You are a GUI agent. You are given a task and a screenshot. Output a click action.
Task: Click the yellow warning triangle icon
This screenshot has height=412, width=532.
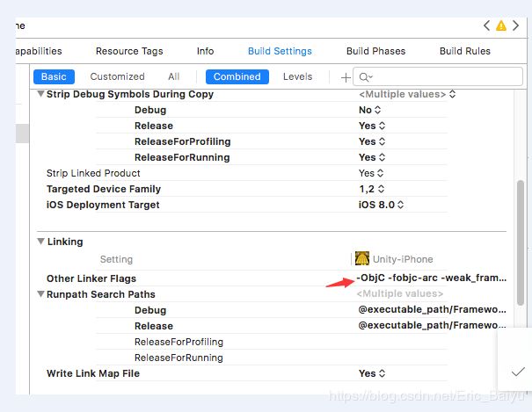tap(501, 25)
